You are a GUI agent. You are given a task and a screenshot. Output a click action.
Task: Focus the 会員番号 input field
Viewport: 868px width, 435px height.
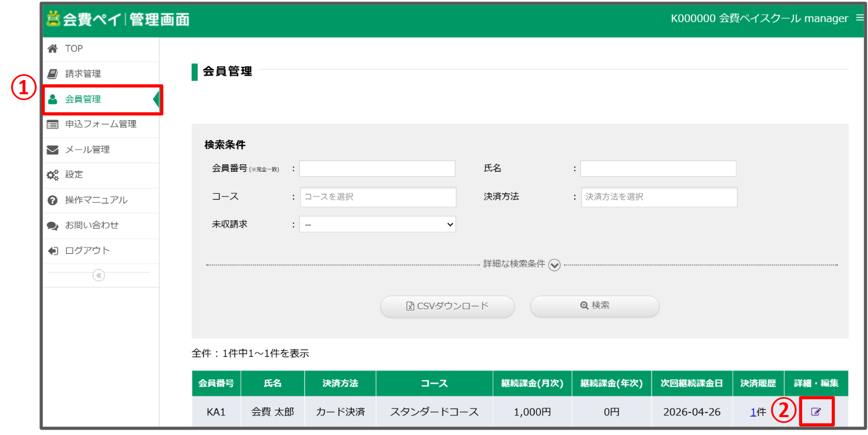[x=377, y=169]
